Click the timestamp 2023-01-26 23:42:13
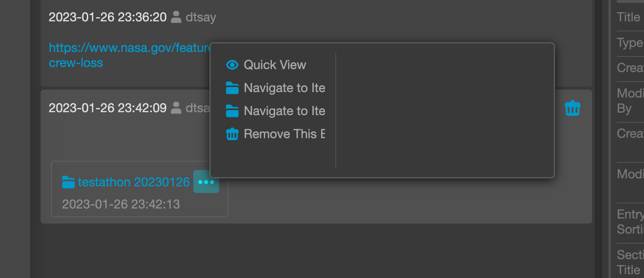 pyautogui.click(x=121, y=204)
